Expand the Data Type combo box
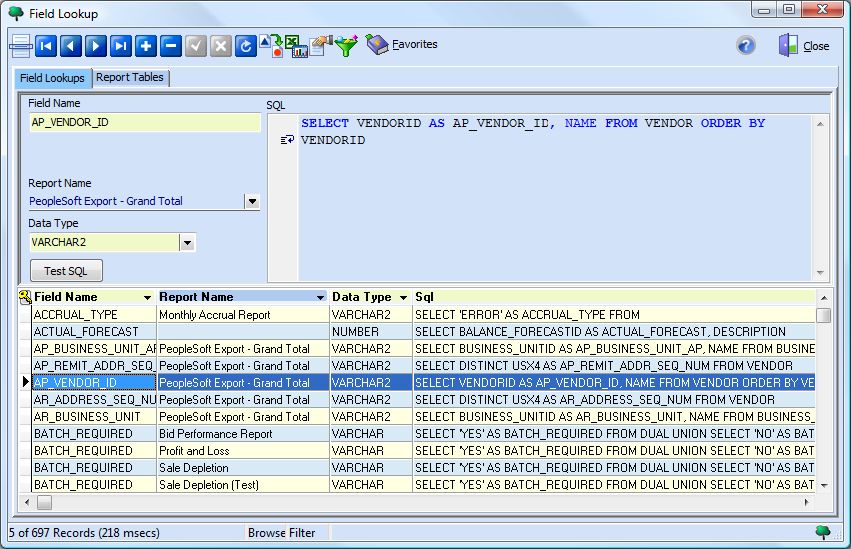 point(187,242)
